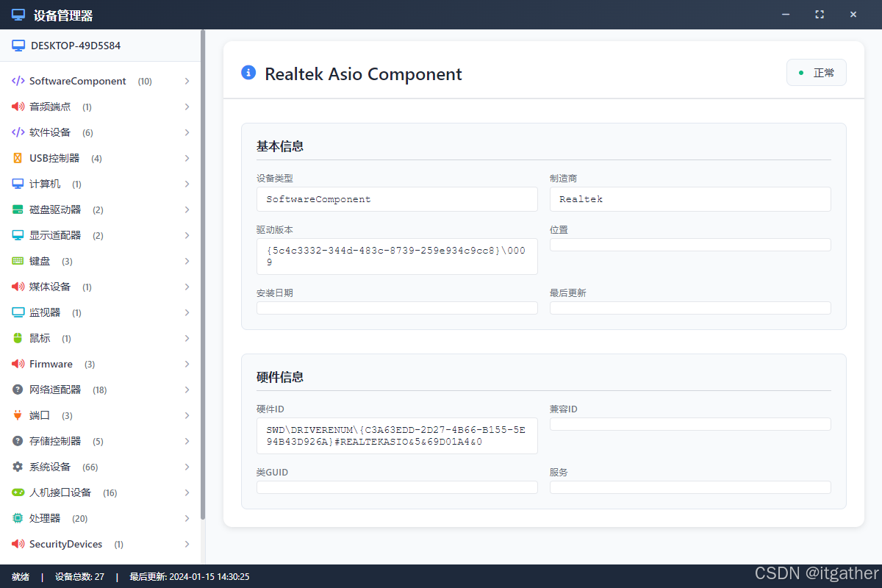
Task: Click the 基本信息 section heading
Action: click(x=280, y=146)
